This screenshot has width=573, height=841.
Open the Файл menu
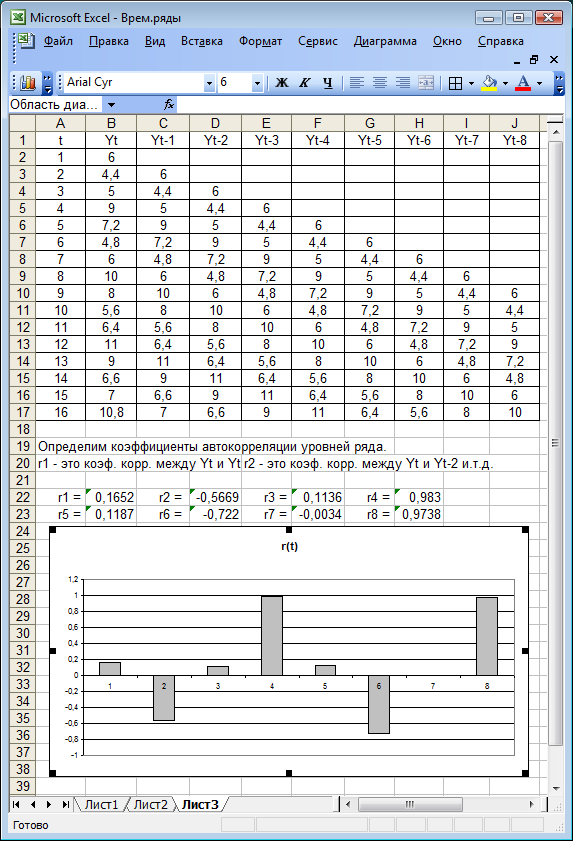58,41
